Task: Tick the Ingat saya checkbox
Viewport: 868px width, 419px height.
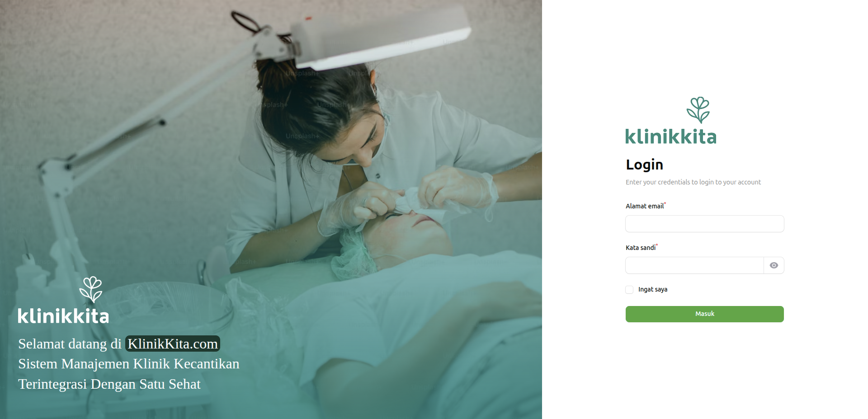Action: coord(629,290)
